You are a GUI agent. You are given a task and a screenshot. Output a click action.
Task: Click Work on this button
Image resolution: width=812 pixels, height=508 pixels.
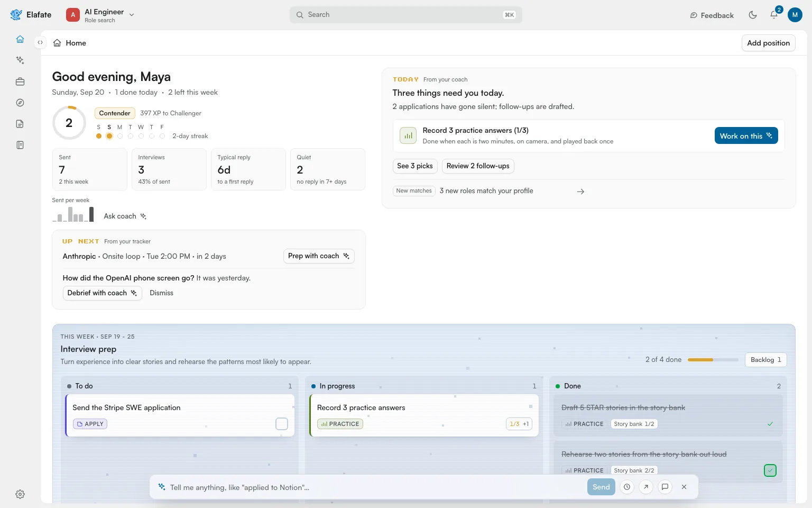[x=746, y=136]
